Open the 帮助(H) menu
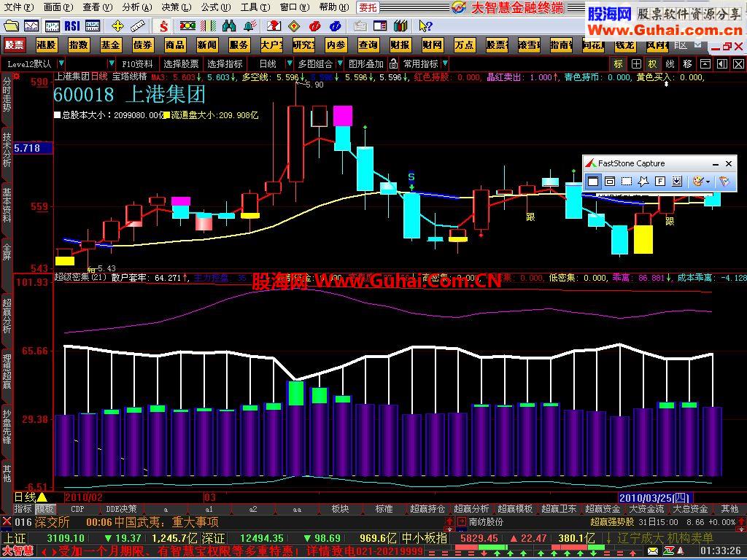The image size is (747, 560). (334, 7)
